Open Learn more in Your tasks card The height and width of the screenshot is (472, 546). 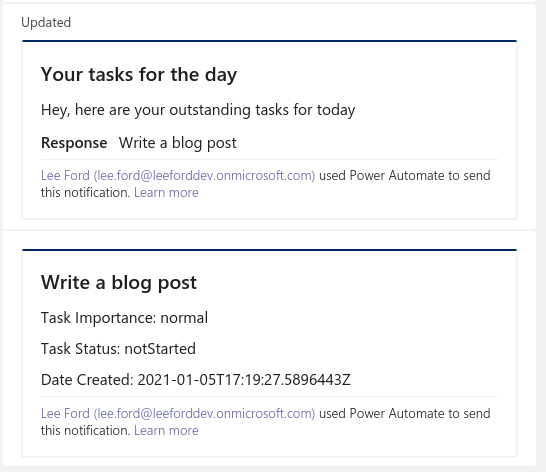coord(166,192)
